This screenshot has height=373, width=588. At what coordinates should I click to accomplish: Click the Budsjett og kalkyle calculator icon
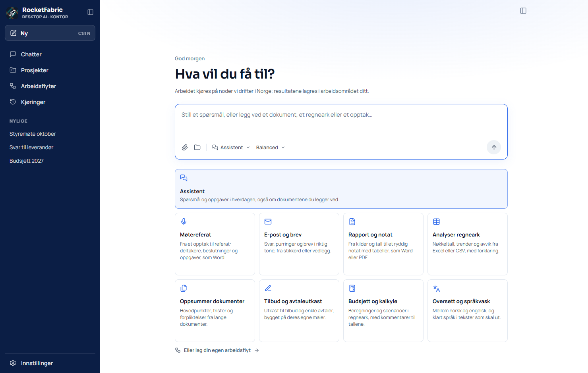tap(352, 288)
